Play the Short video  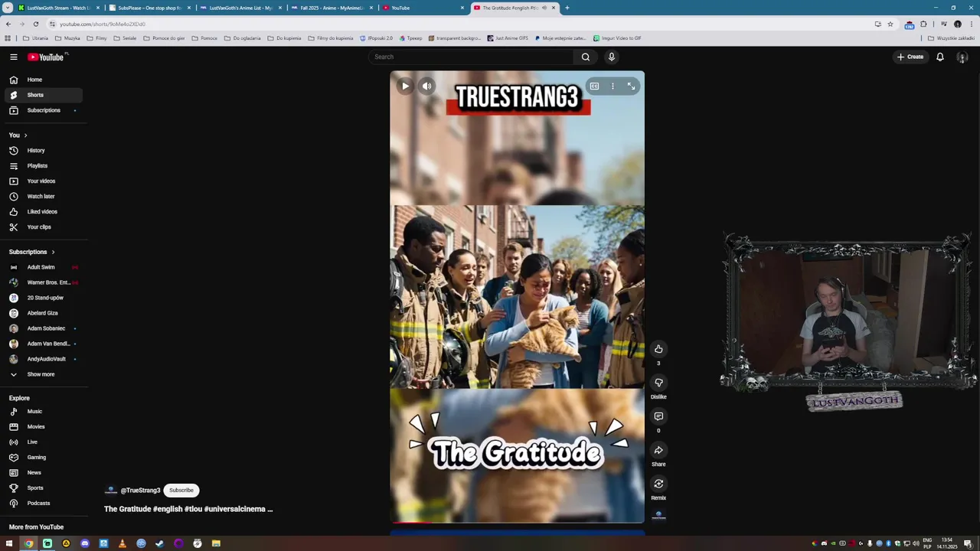point(405,86)
